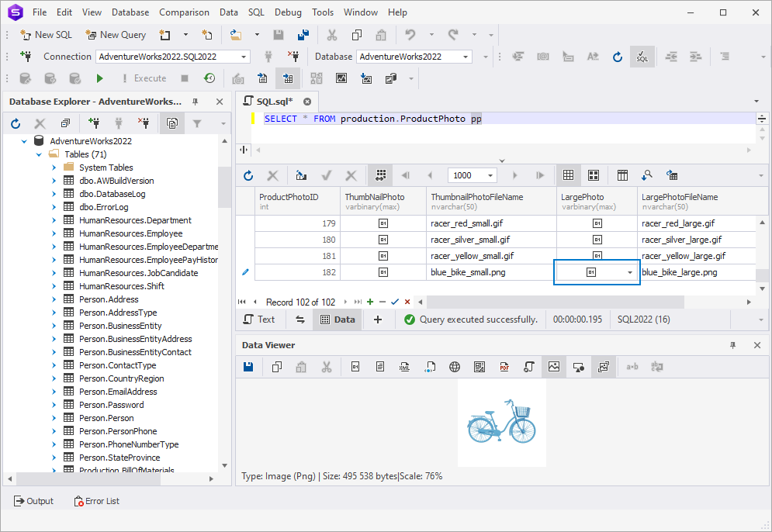772x532 pixels.
Task: Toggle Image view in Data Viewer
Action: click(x=554, y=367)
